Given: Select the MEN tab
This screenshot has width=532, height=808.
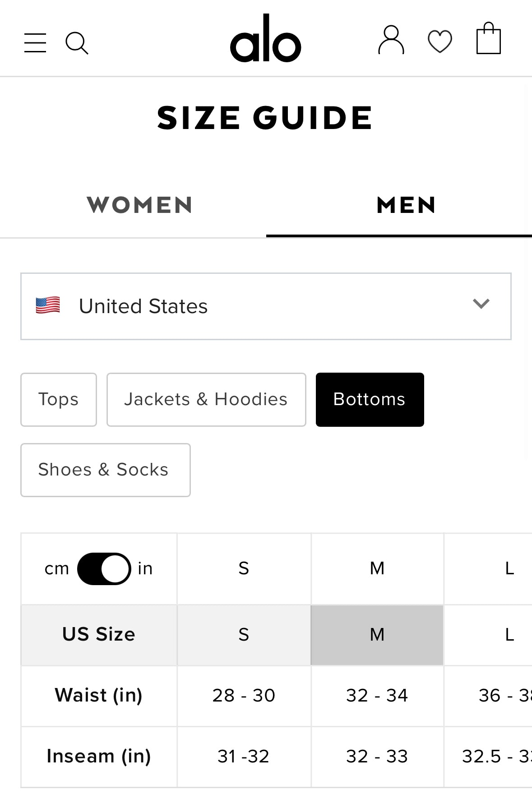Looking at the screenshot, I should 406,205.
